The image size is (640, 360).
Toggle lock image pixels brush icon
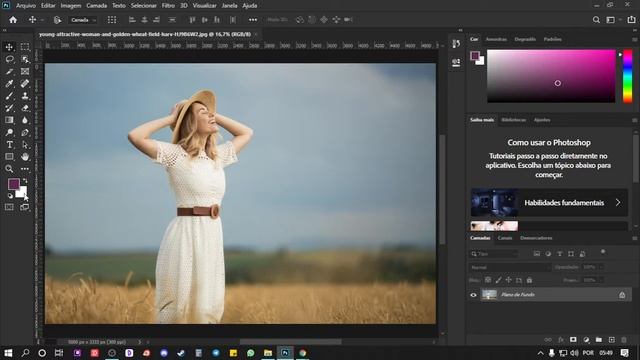coord(498,280)
